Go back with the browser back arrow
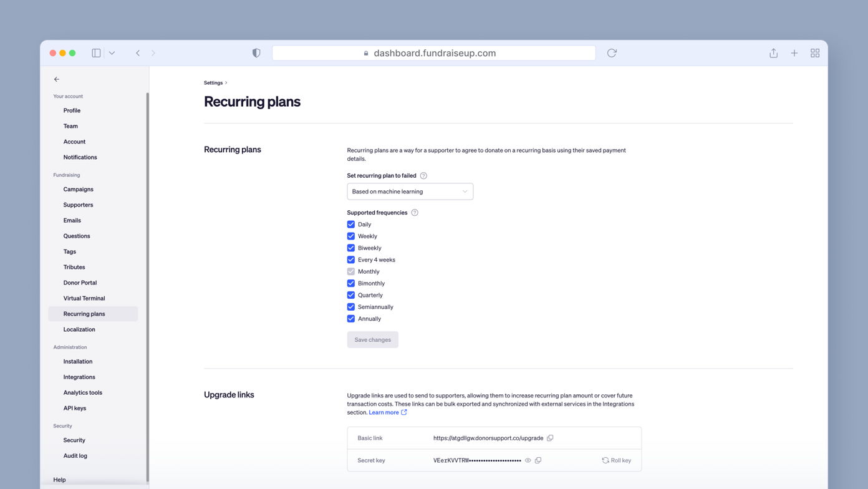Image resolution: width=868 pixels, height=489 pixels. coord(138,53)
